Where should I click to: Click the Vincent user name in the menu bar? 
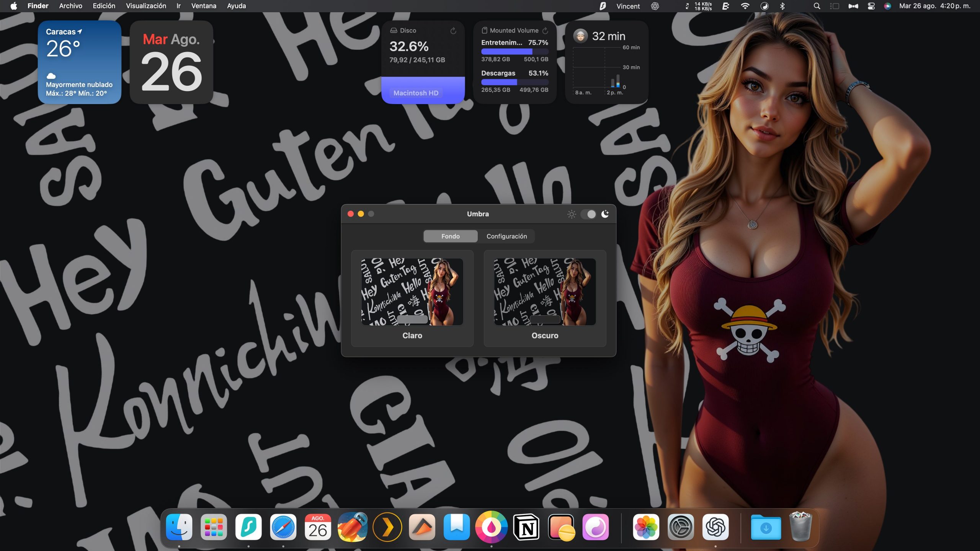click(628, 6)
